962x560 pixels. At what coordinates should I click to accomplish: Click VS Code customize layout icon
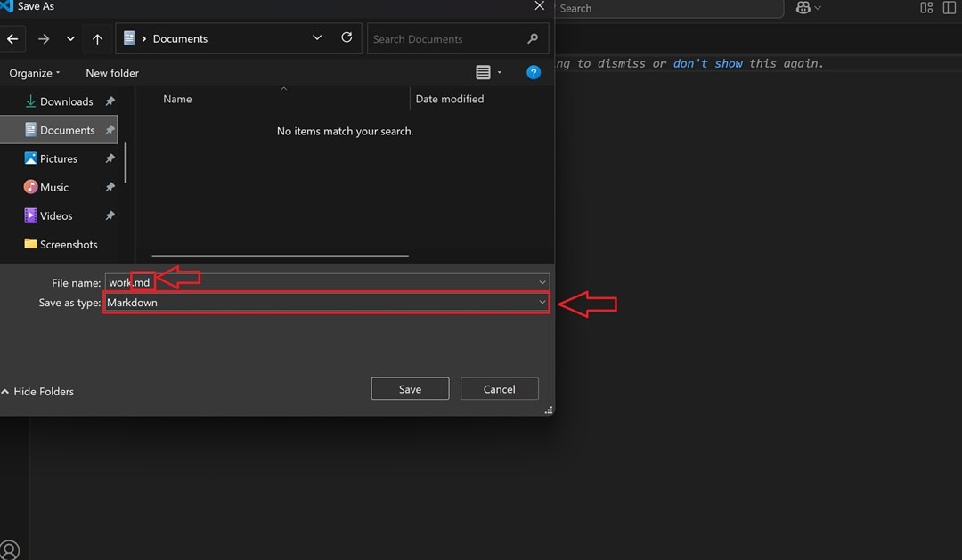[926, 8]
